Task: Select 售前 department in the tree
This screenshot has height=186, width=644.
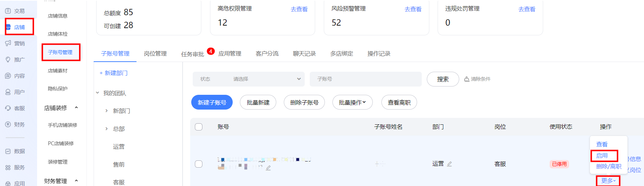Action: click(x=119, y=164)
